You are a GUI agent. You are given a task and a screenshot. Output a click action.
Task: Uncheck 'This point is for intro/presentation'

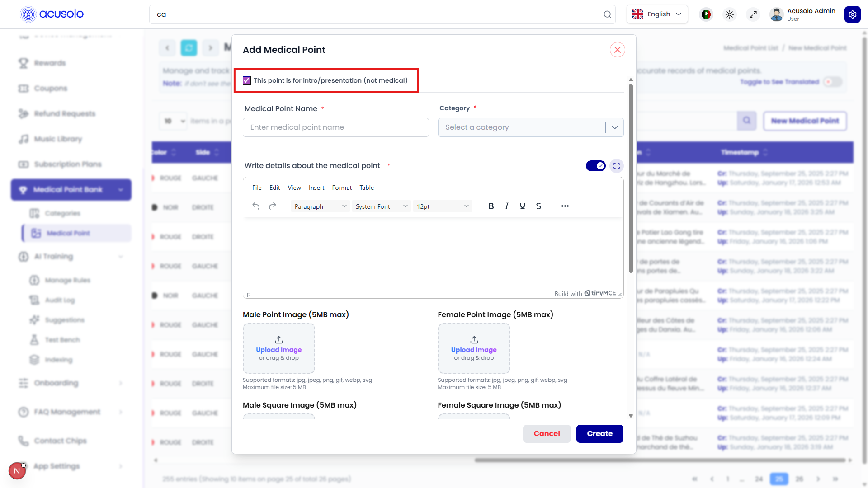point(246,80)
